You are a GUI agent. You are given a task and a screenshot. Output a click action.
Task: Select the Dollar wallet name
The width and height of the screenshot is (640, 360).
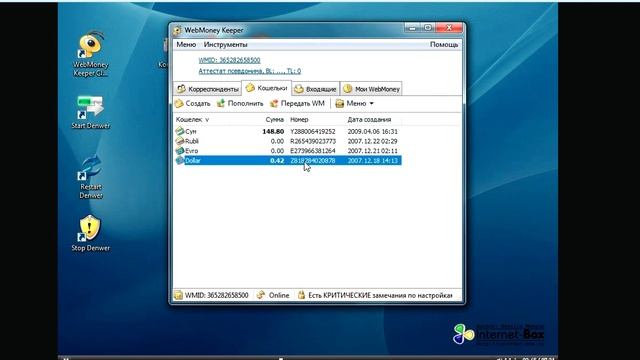[x=193, y=161]
